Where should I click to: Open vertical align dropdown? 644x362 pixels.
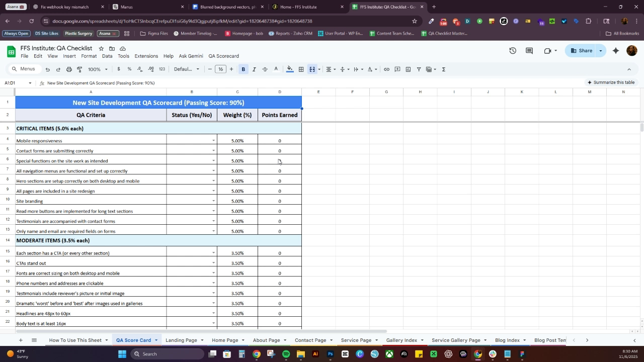345,69
